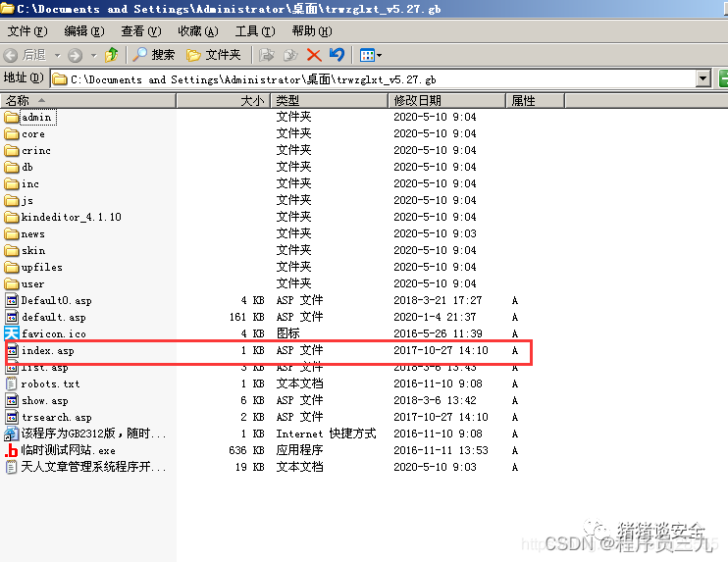Image resolution: width=728 pixels, height=562 pixels.
Task: Click the blue Undo arrow icon
Action: (x=338, y=55)
